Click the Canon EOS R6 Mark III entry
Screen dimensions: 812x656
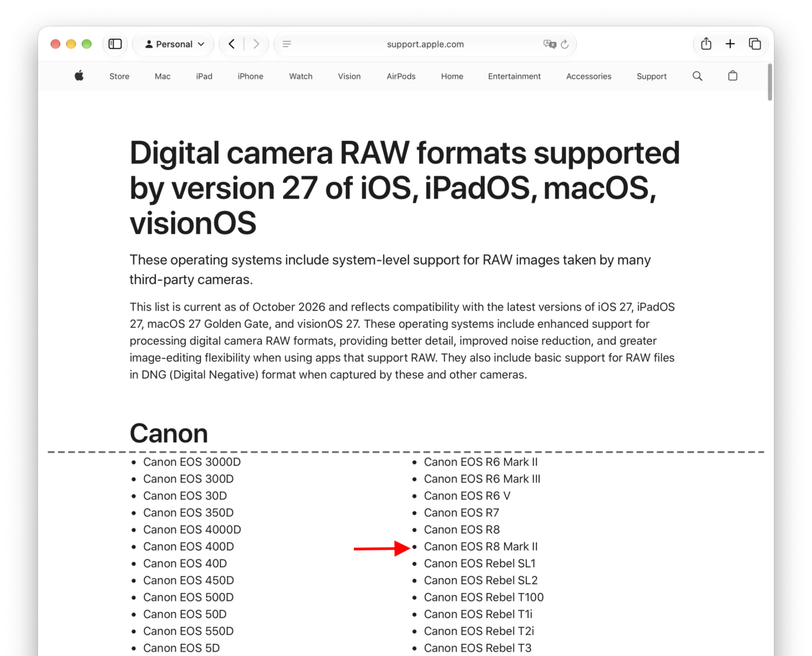click(x=482, y=479)
